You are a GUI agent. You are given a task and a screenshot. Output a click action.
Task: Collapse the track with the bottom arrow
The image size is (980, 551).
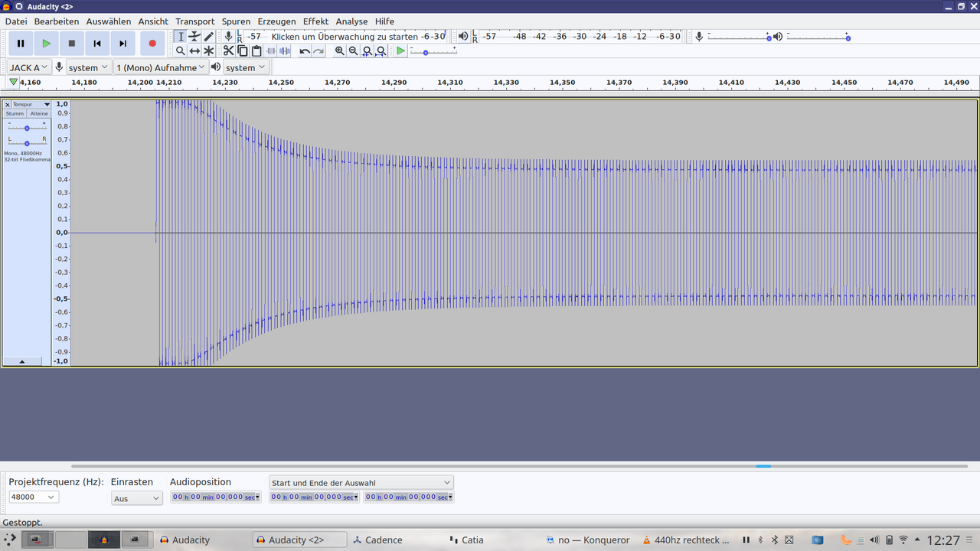coord(21,361)
